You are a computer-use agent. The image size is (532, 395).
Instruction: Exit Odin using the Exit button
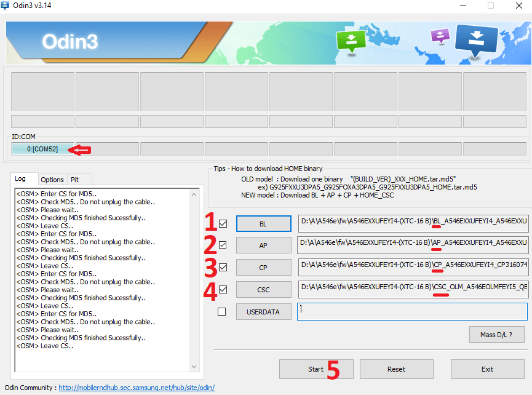pyautogui.click(x=487, y=369)
